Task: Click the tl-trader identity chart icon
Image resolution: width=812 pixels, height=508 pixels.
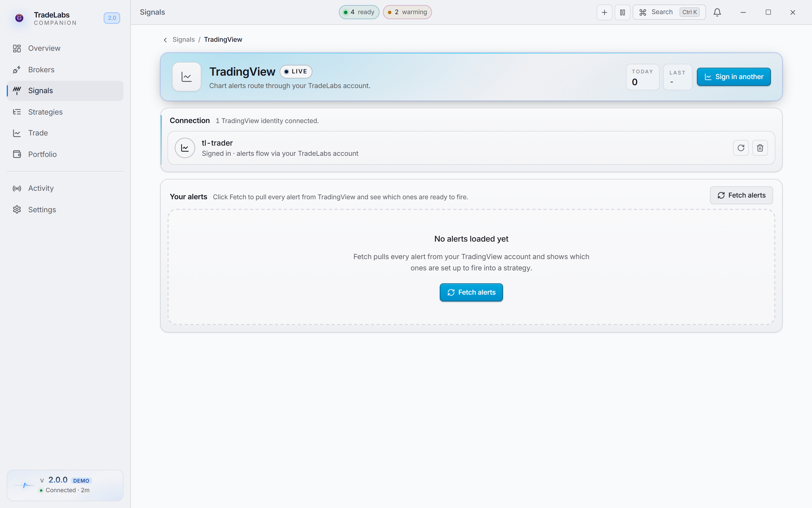Action: (185, 148)
